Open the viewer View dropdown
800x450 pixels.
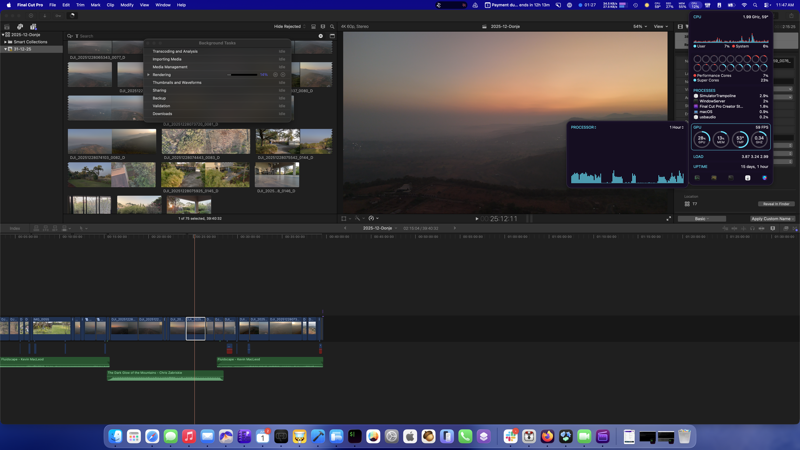click(x=661, y=27)
